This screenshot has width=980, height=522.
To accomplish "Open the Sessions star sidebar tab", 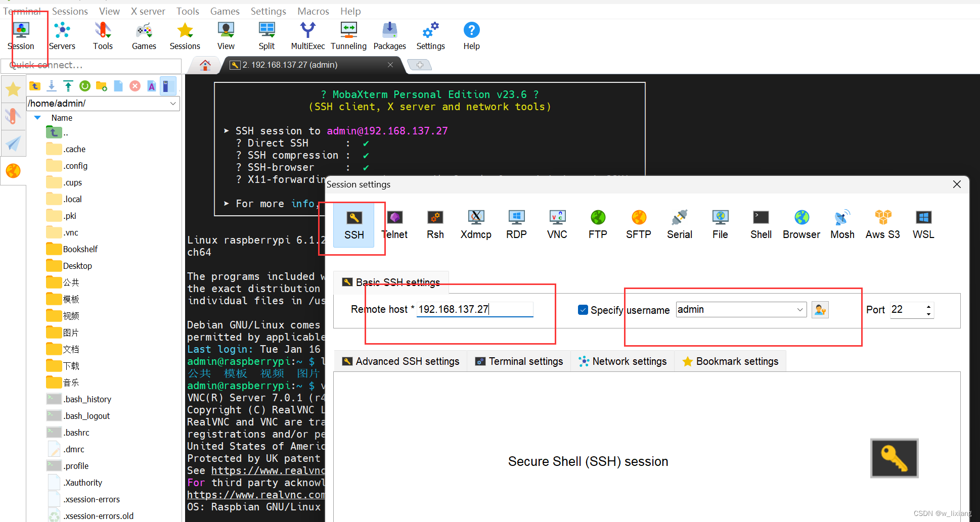I will 13,89.
